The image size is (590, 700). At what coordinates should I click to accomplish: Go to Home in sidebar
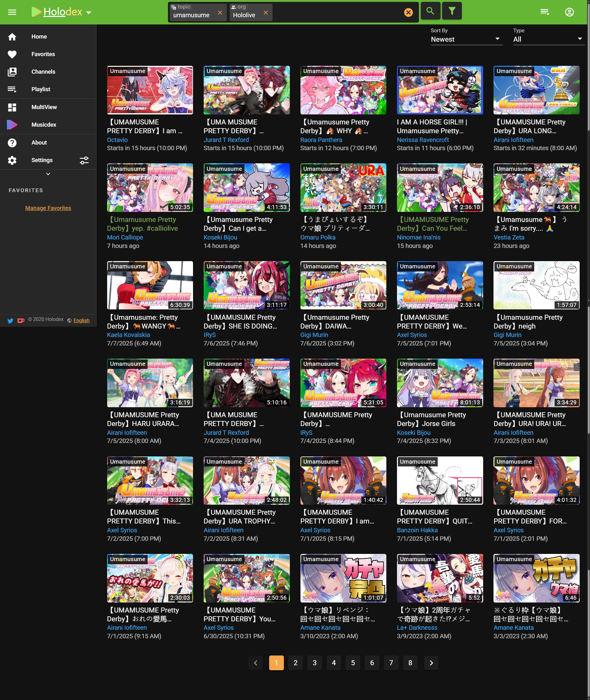48,36
